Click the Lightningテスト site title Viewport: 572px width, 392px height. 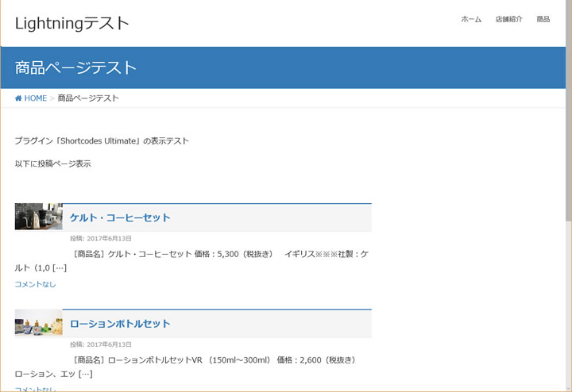71,23
